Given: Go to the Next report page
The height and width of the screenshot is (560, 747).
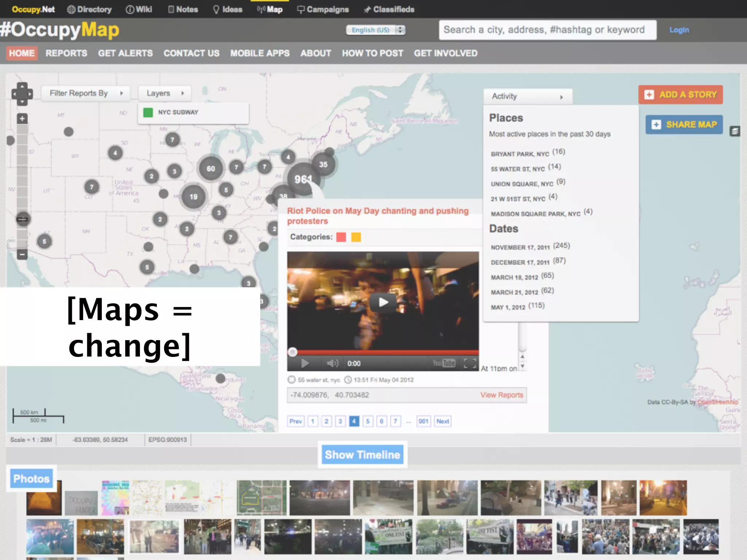Looking at the screenshot, I should tap(442, 421).
